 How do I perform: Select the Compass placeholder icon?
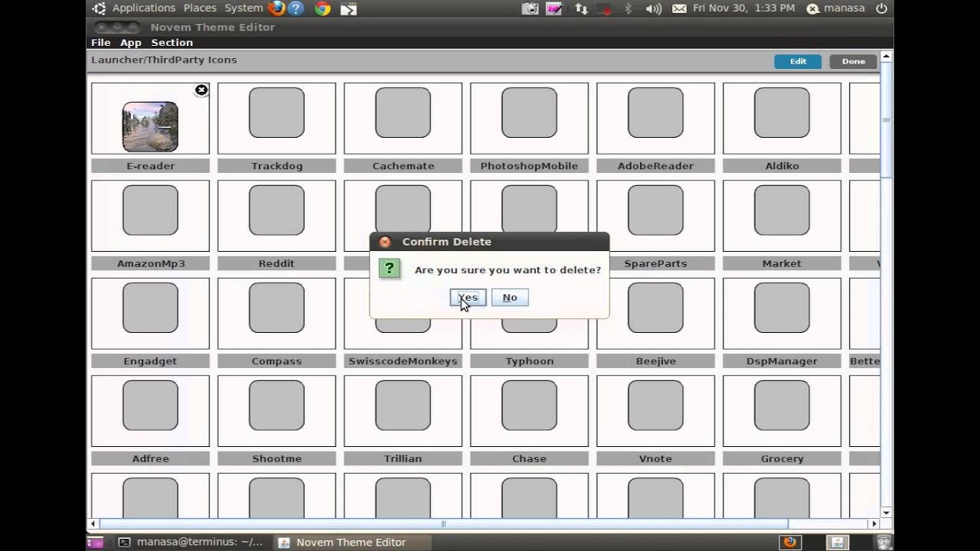(x=276, y=308)
